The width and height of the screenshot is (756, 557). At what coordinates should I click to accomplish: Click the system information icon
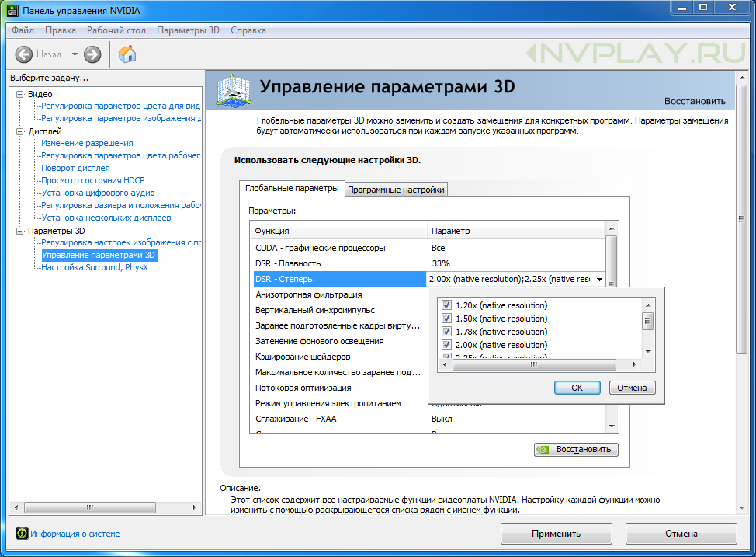click(x=23, y=534)
